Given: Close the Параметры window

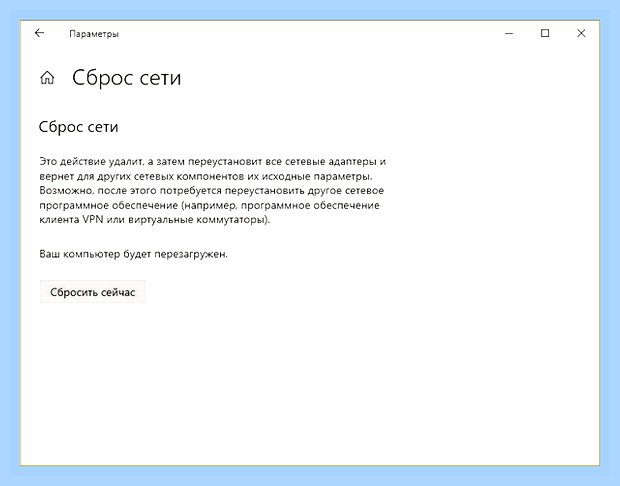Looking at the screenshot, I should coord(581,33).
